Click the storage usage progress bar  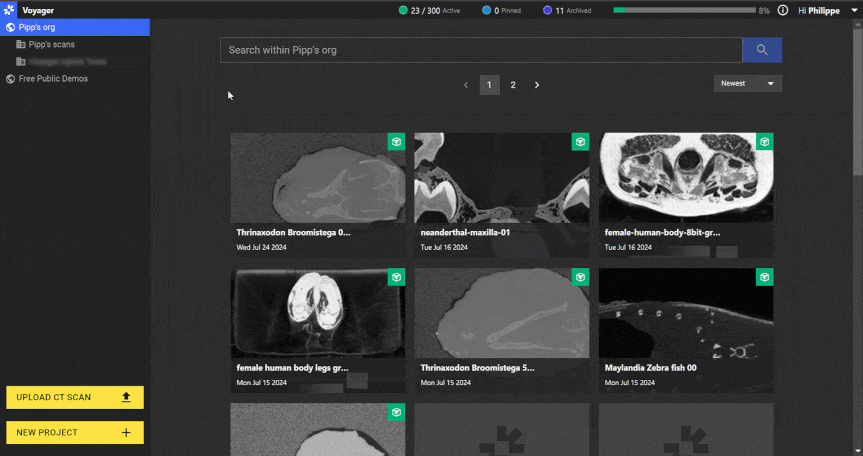(685, 10)
